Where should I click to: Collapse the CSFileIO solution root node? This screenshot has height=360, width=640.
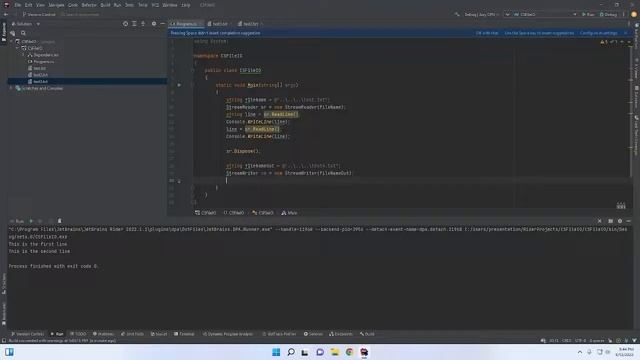tap(11, 41)
